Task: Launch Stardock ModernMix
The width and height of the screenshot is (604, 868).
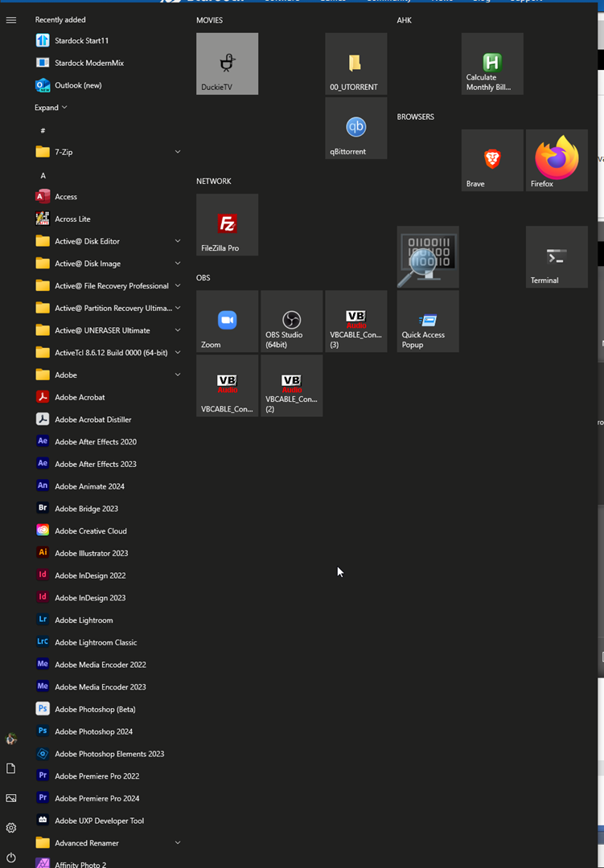Action: [x=109, y=63]
